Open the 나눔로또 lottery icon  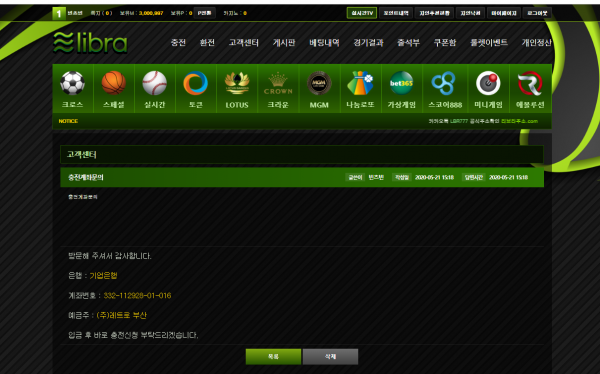coord(360,89)
